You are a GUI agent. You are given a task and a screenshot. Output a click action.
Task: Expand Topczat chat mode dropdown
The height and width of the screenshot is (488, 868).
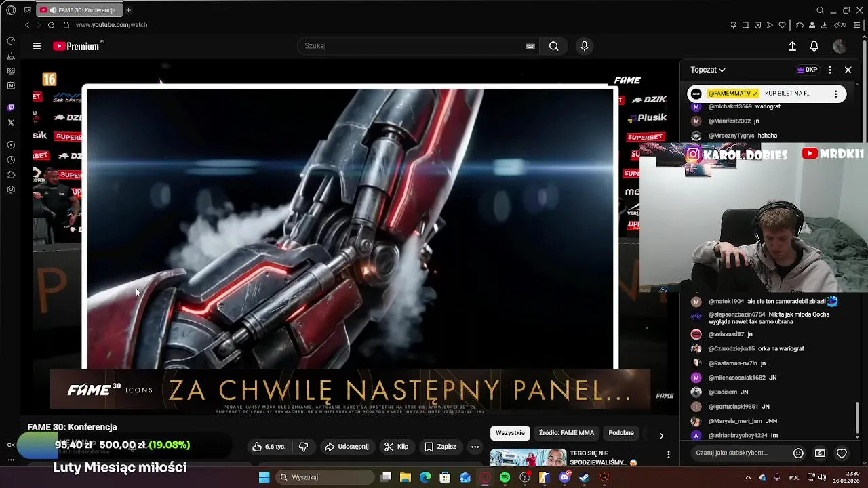tap(708, 70)
